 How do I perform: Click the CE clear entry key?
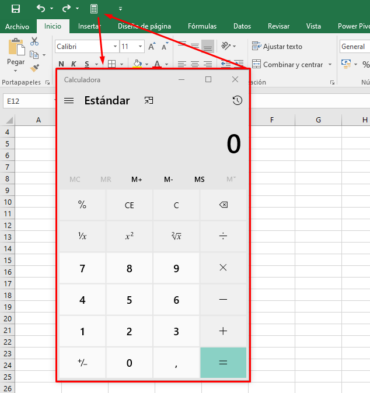(x=129, y=205)
